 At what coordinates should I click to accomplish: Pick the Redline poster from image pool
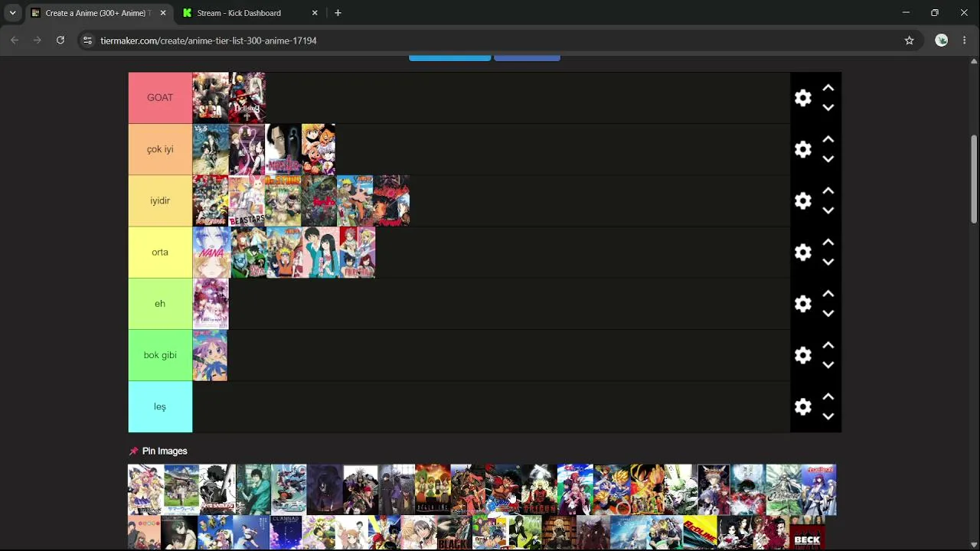pyautogui.click(x=700, y=533)
